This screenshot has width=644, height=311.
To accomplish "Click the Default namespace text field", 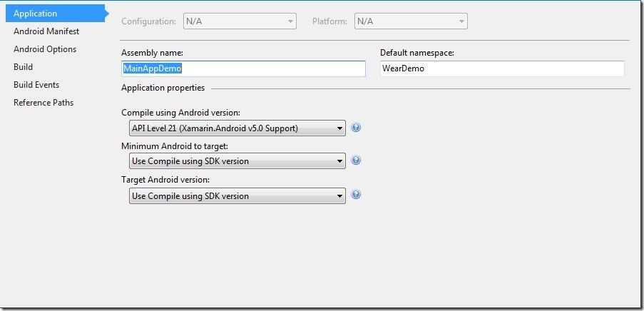I will 502,68.
